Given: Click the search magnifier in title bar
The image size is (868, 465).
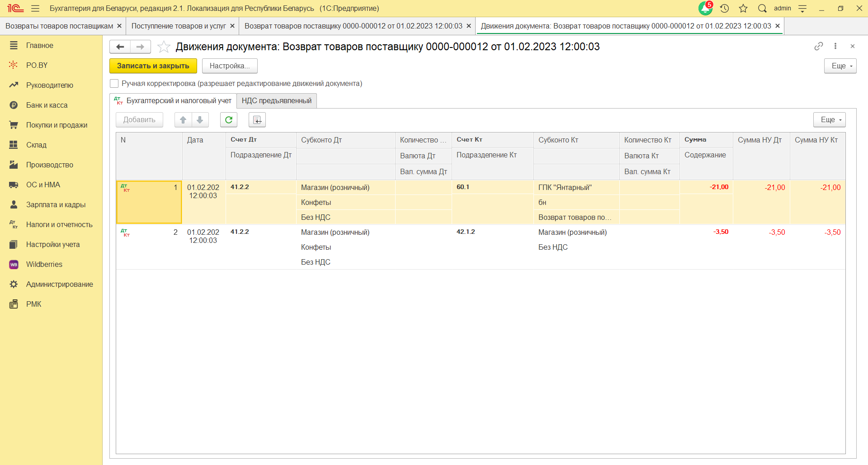Looking at the screenshot, I should (762, 8).
